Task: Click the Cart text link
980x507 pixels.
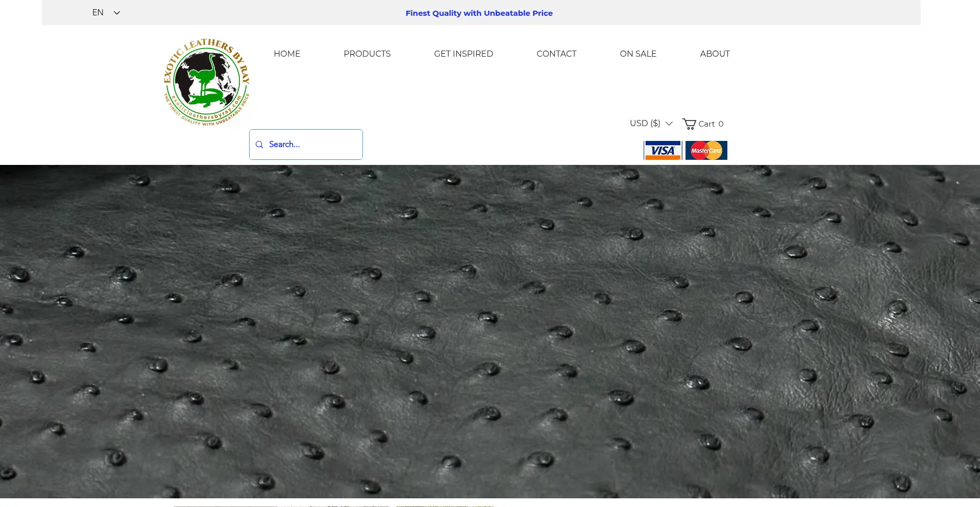Action: [706, 124]
